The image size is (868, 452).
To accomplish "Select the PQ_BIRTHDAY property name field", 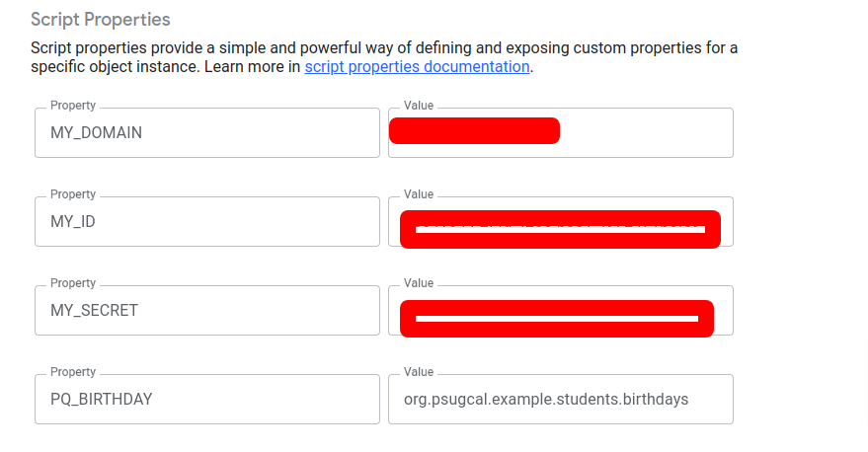I will [206, 399].
